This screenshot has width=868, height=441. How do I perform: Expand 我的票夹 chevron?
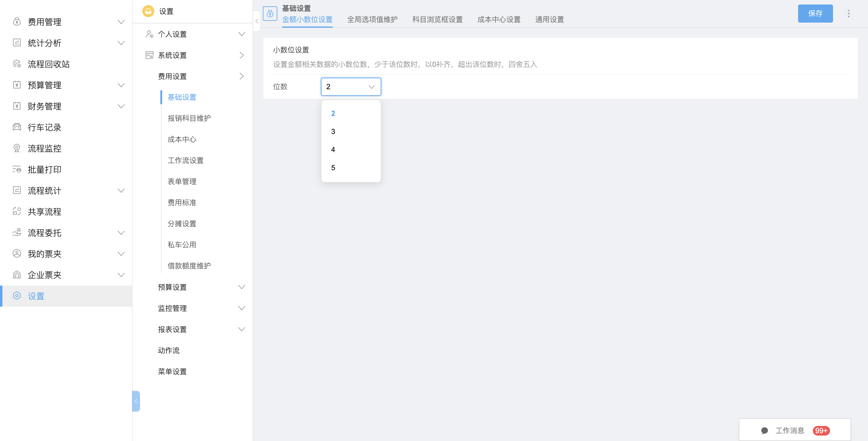121,254
